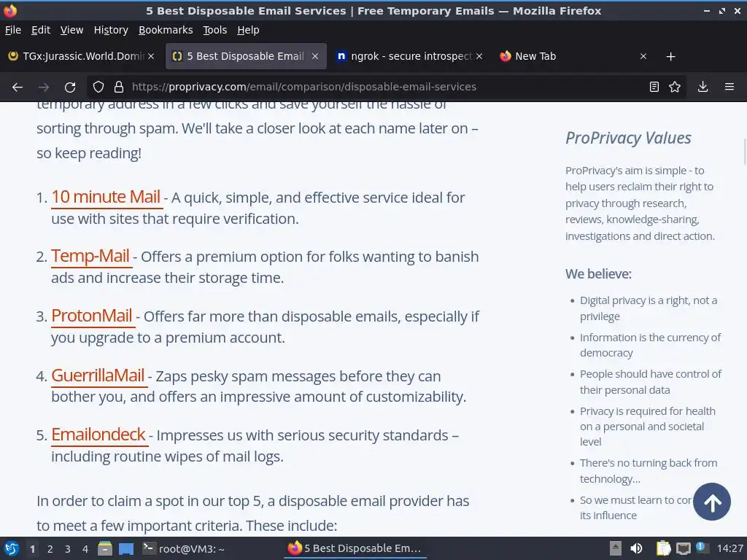Open the Edit menu
This screenshot has width=747, height=560.
tap(41, 30)
